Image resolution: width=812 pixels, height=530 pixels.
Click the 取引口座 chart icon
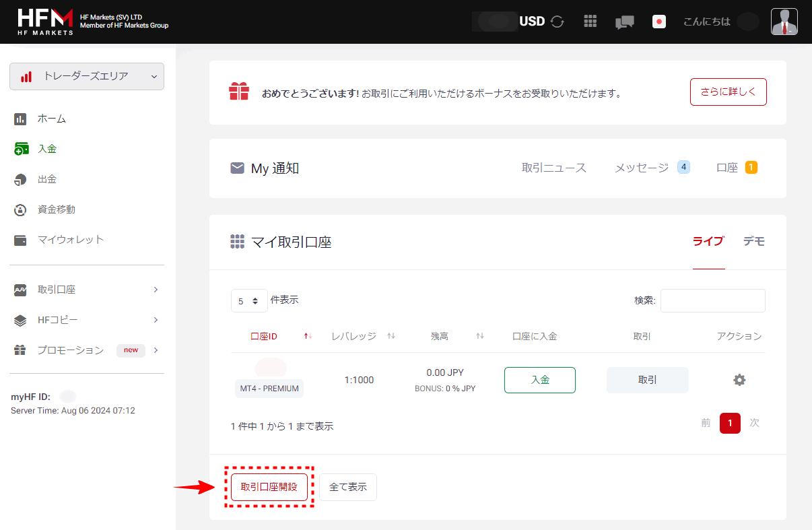tap(20, 290)
